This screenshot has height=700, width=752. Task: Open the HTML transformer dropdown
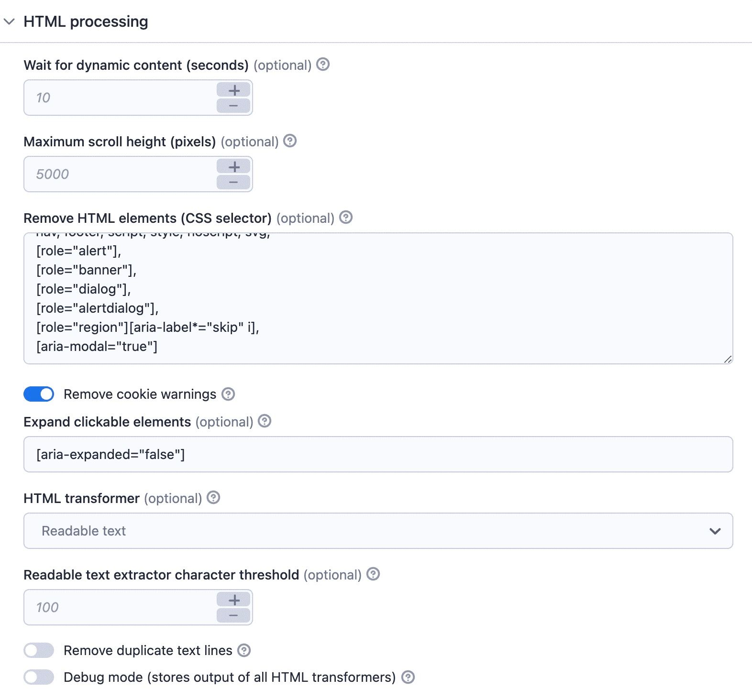point(715,531)
